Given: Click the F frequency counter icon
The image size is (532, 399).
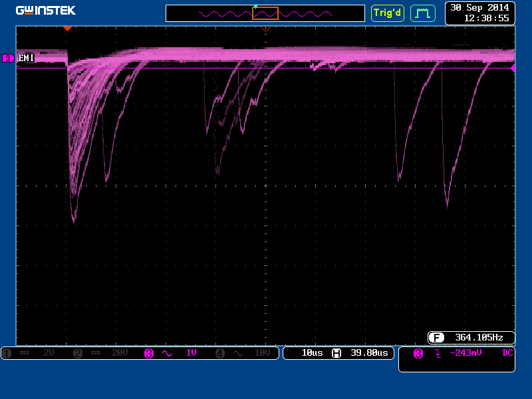Looking at the screenshot, I should click(x=436, y=338).
